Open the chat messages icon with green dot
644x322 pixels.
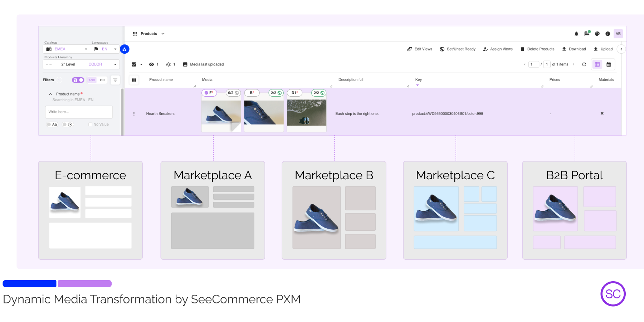[587, 33]
